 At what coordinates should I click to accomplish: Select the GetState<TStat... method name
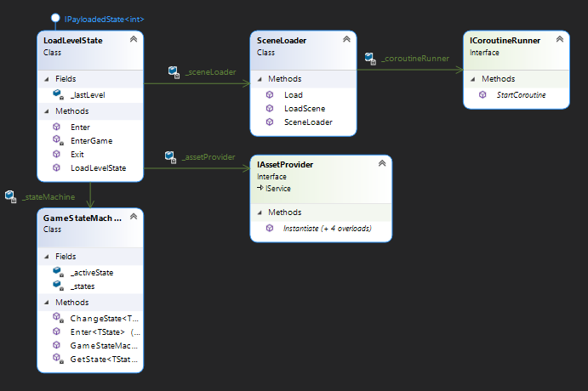[x=104, y=360]
